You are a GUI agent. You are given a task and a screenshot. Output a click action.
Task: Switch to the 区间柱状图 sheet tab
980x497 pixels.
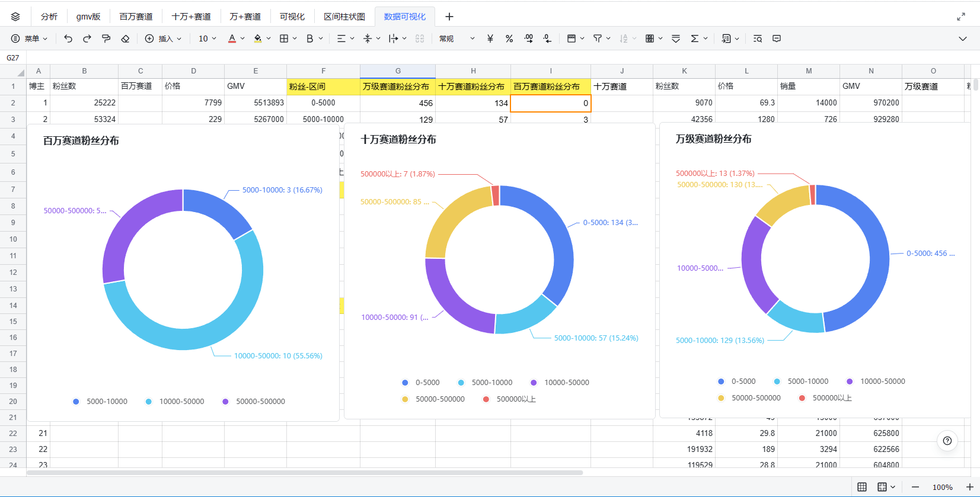pos(344,17)
